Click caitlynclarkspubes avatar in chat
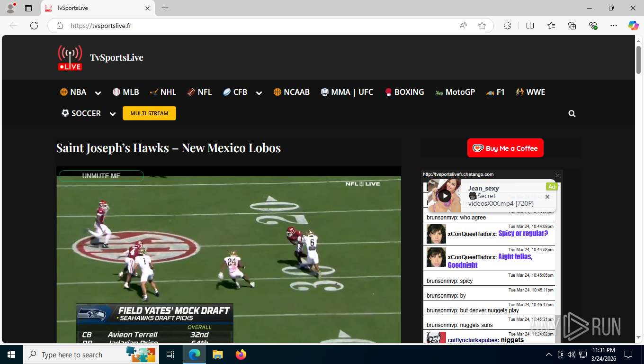 (436, 338)
